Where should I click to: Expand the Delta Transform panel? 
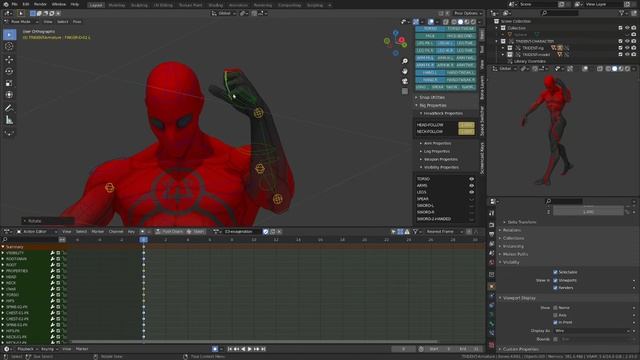pyautogui.click(x=521, y=222)
